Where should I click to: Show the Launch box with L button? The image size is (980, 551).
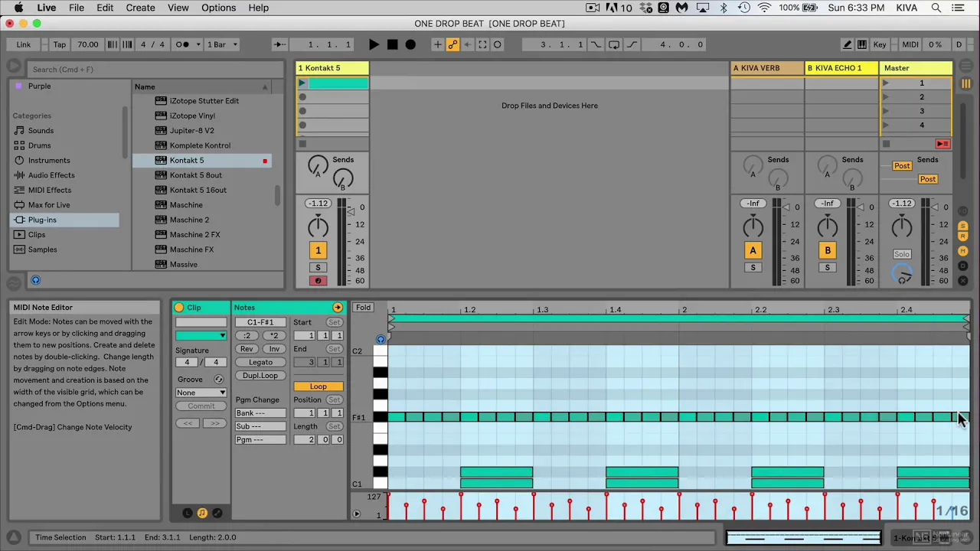point(188,513)
